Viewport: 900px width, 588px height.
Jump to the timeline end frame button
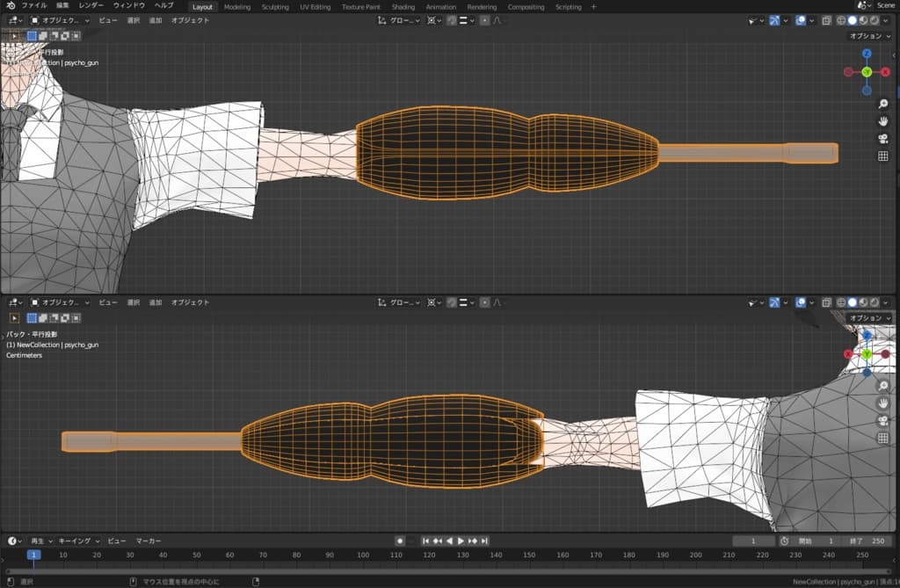point(484,541)
